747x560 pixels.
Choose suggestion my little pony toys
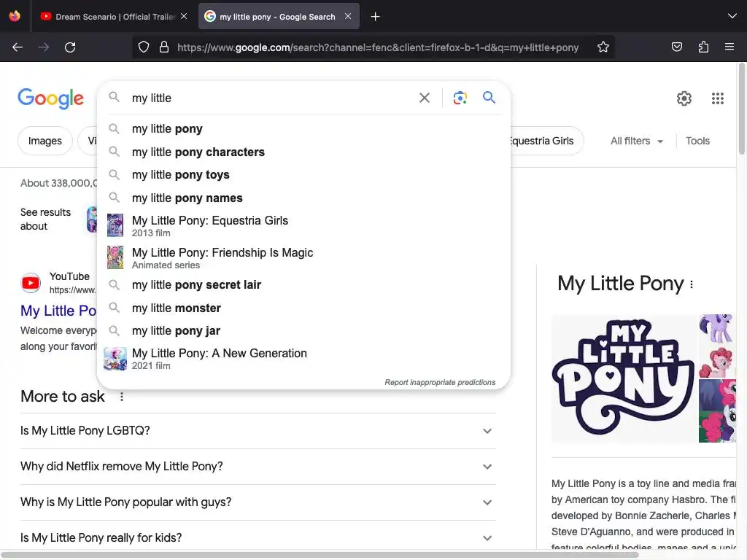pyautogui.click(x=304, y=175)
